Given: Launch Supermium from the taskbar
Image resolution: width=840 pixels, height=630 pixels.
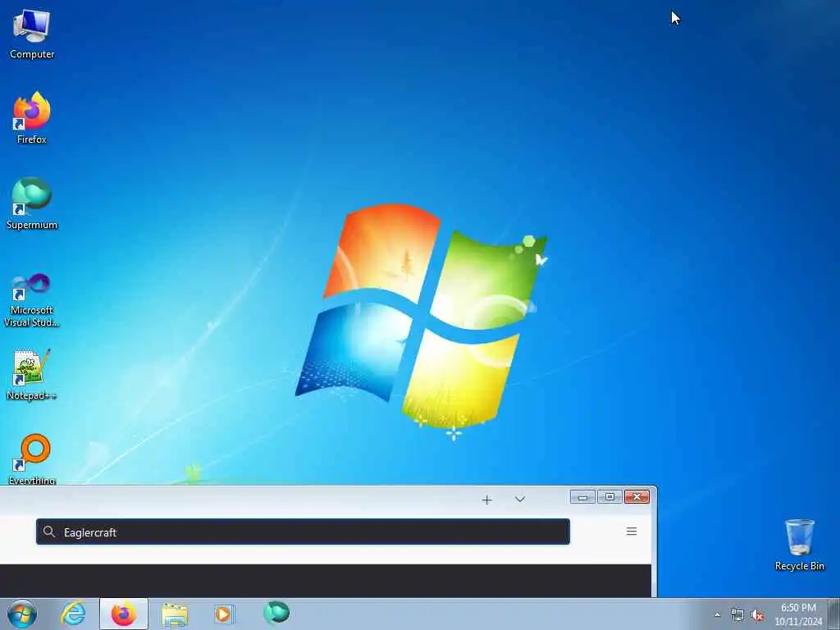Looking at the screenshot, I should click(x=276, y=613).
